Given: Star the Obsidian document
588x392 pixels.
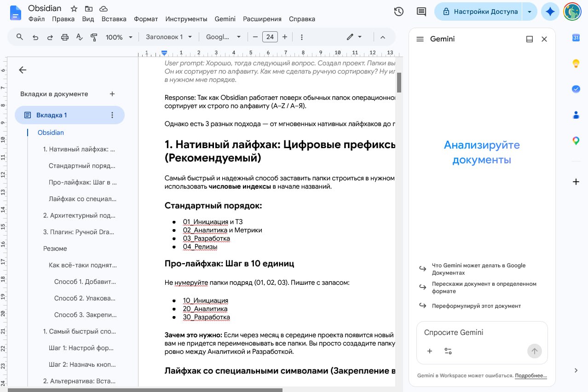Looking at the screenshot, I should pyautogui.click(x=74, y=8).
